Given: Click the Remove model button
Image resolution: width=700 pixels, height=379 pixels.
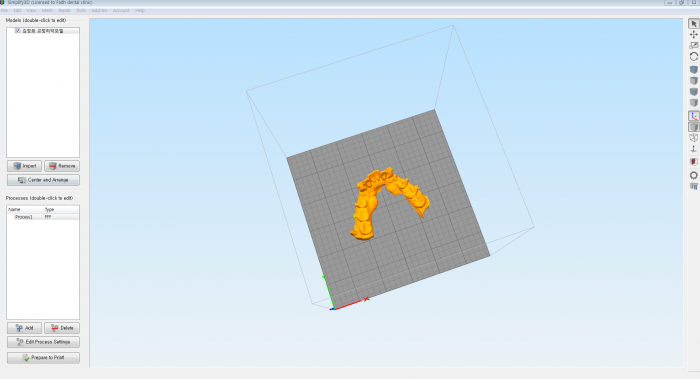Looking at the screenshot, I should tap(62, 166).
